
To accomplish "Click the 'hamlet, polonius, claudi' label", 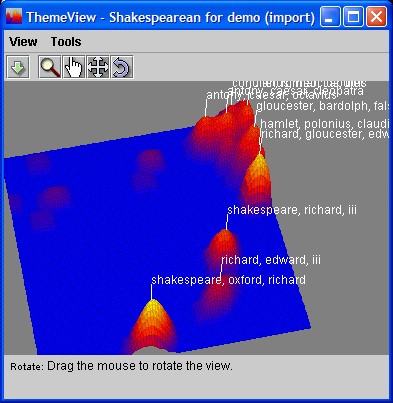I will tap(324, 124).
